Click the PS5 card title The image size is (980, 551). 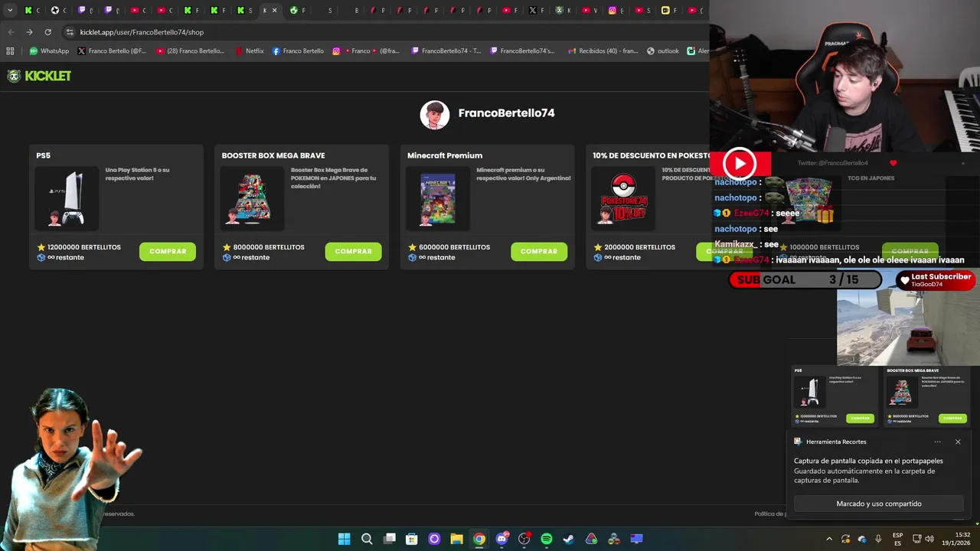(43, 155)
